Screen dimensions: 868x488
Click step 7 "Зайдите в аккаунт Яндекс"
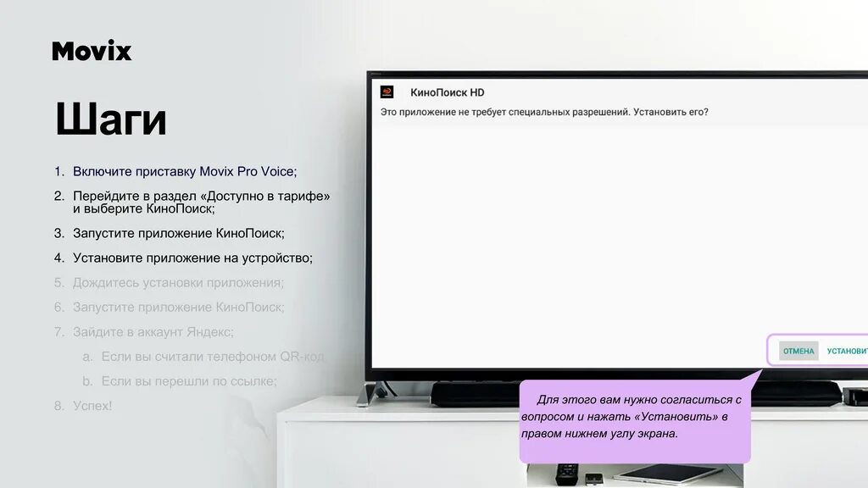click(x=153, y=332)
